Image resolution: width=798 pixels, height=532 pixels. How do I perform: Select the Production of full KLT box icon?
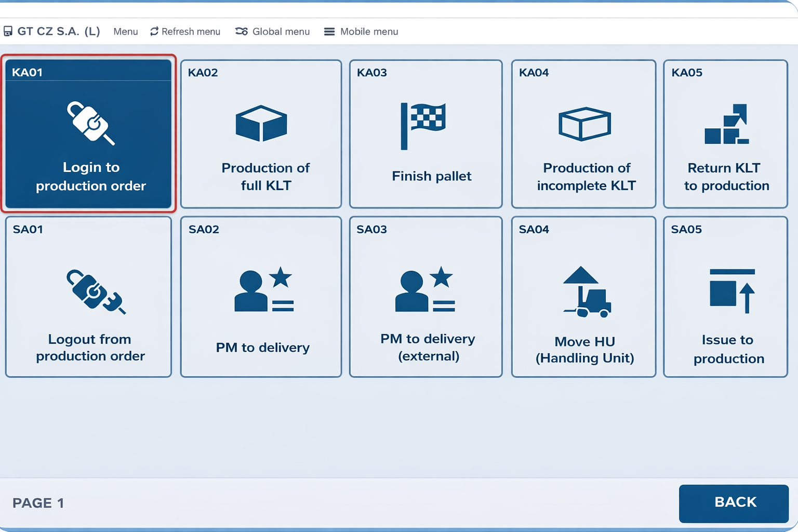pyautogui.click(x=261, y=124)
